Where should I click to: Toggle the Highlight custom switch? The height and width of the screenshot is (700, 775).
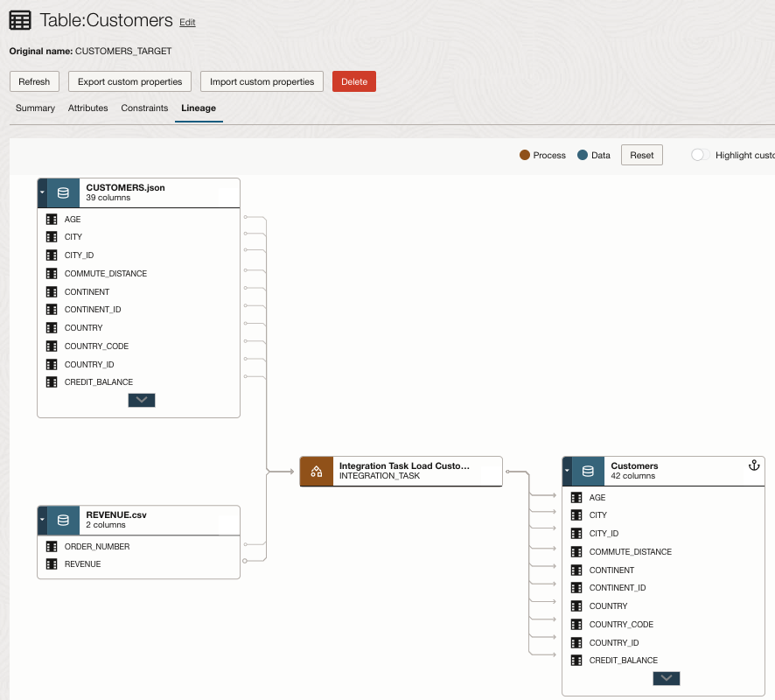point(701,155)
